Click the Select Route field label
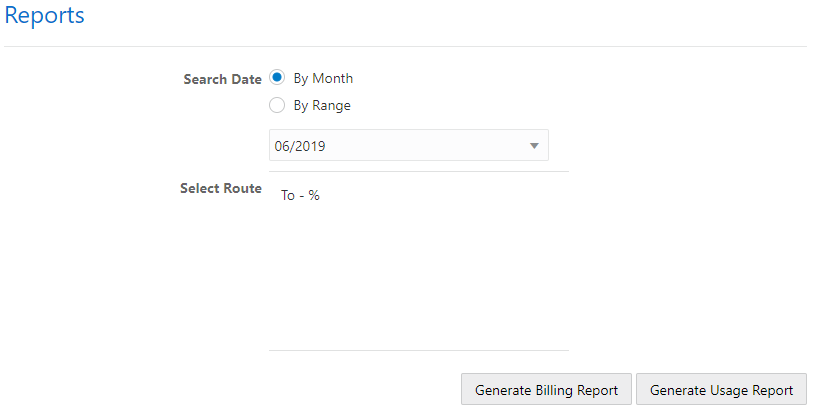The height and width of the screenshot is (412, 813). [x=220, y=188]
